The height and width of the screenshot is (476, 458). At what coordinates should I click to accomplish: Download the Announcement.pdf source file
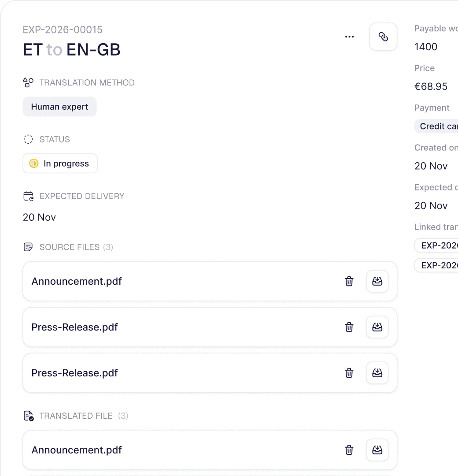point(377,281)
